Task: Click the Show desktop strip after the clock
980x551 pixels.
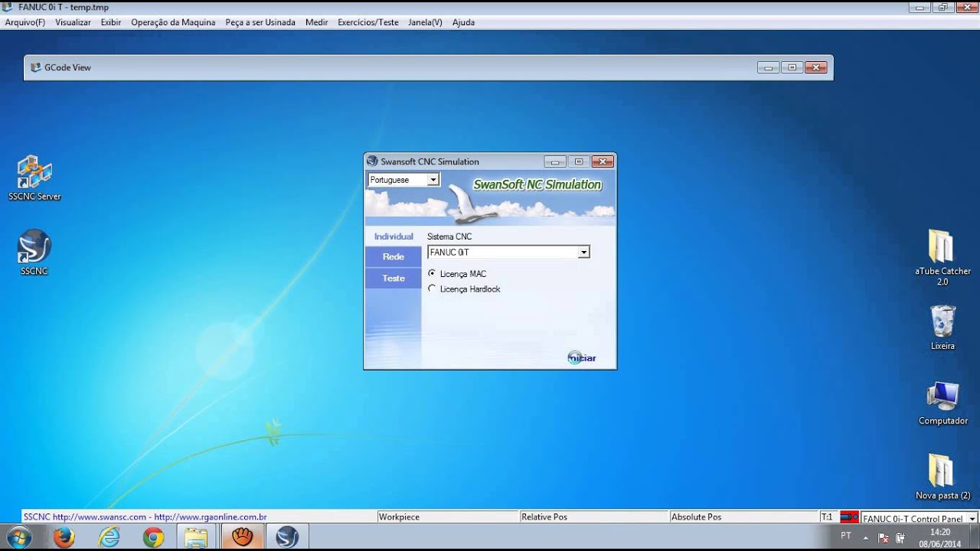Action: pyautogui.click(x=975, y=537)
